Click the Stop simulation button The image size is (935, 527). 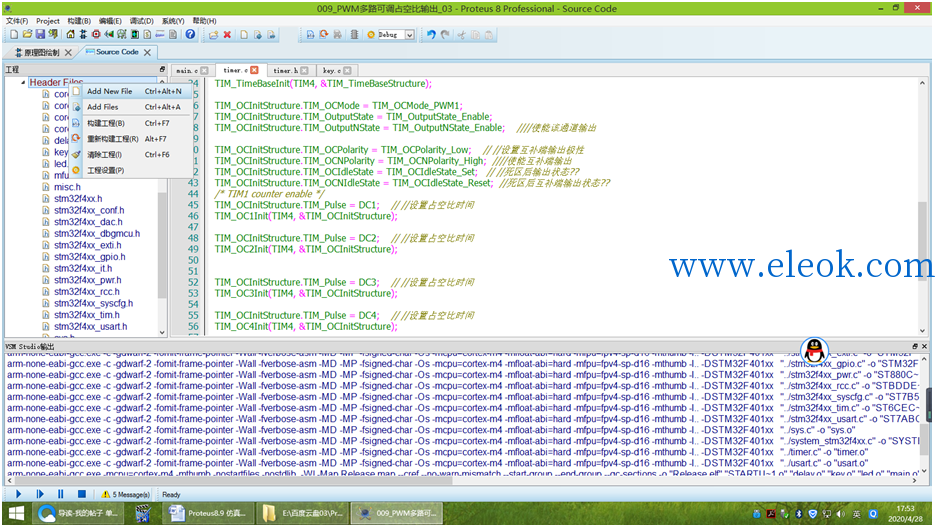(x=82, y=494)
